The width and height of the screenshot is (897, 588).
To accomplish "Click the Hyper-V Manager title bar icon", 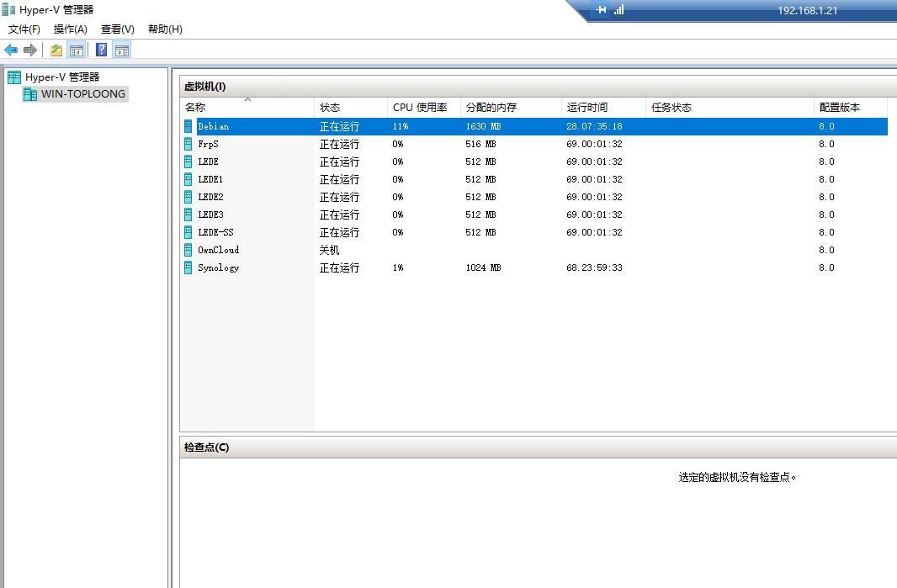I will pos(8,9).
